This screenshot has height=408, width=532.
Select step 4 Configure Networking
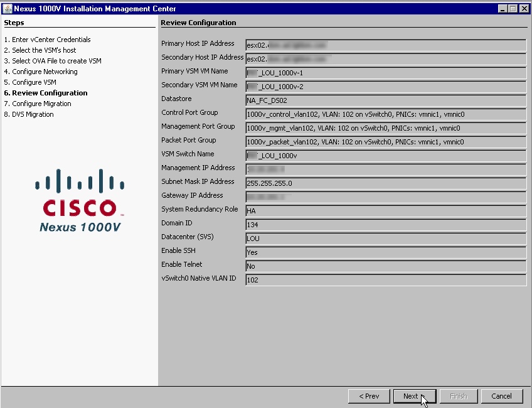point(41,72)
